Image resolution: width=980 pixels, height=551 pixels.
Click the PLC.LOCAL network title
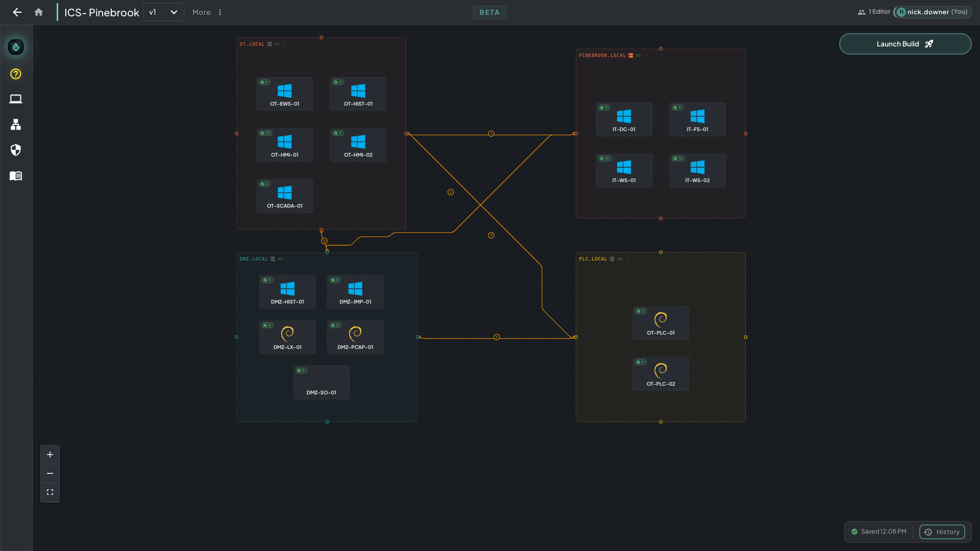click(x=593, y=259)
